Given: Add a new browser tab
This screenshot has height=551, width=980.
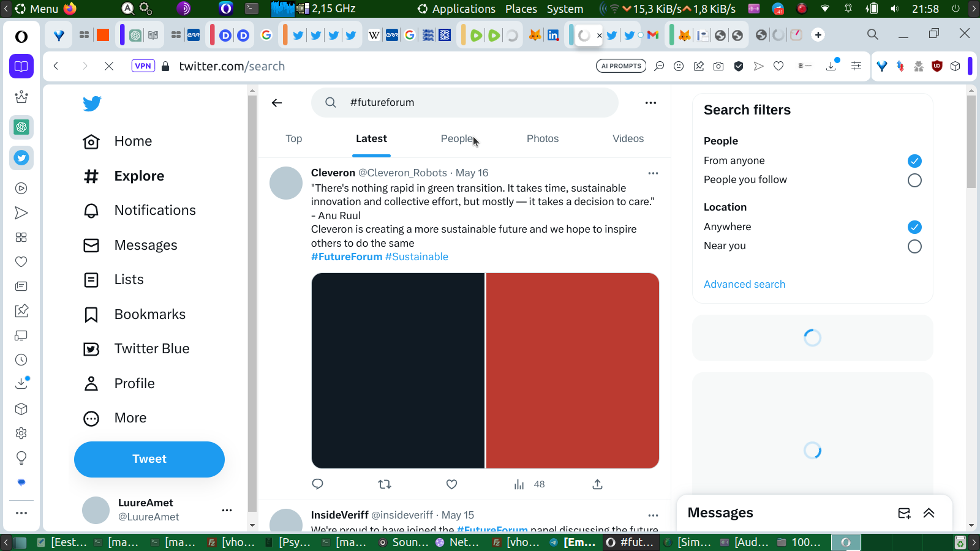Looking at the screenshot, I should pyautogui.click(x=818, y=35).
